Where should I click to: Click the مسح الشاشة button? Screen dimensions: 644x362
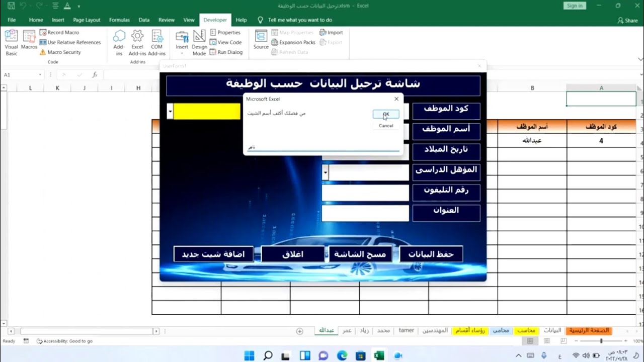click(x=360, y=254)
